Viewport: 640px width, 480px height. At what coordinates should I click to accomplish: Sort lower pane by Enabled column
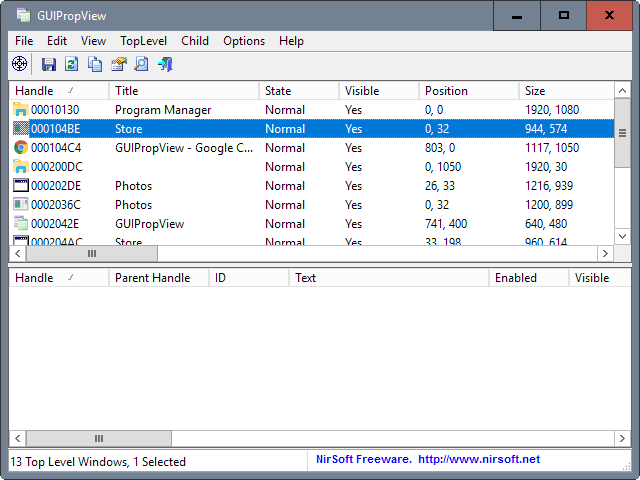coord(529,278)
